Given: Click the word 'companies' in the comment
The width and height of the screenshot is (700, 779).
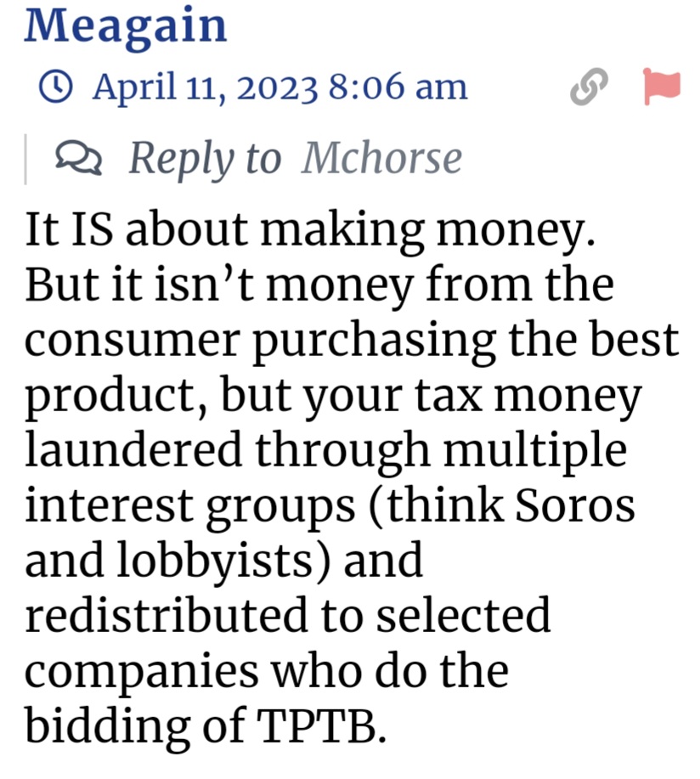Looking at the screenshot, I should pos(138,672).
